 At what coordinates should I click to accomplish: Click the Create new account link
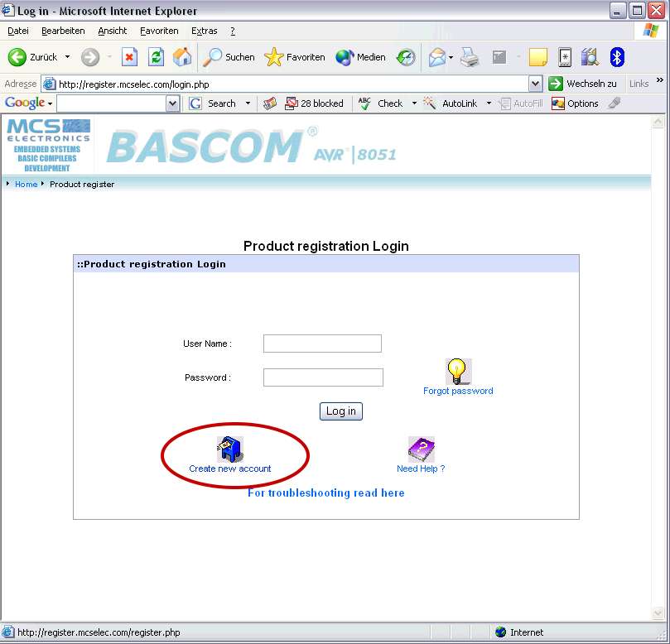[230, 469]
